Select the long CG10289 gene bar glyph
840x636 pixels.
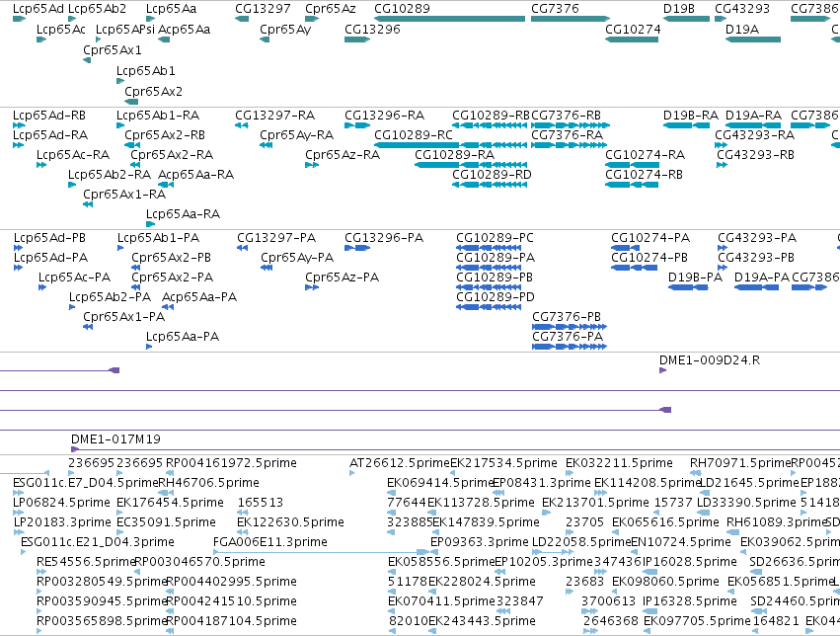click(x=449, y=19)
